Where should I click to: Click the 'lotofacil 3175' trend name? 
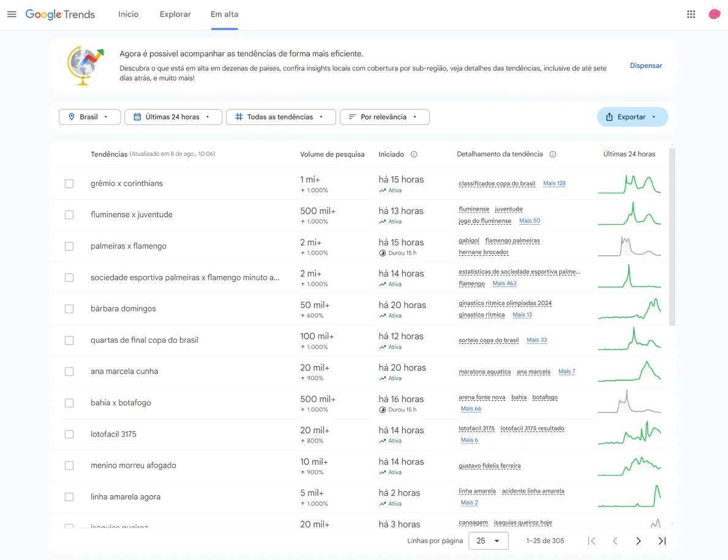click(113, 435)
